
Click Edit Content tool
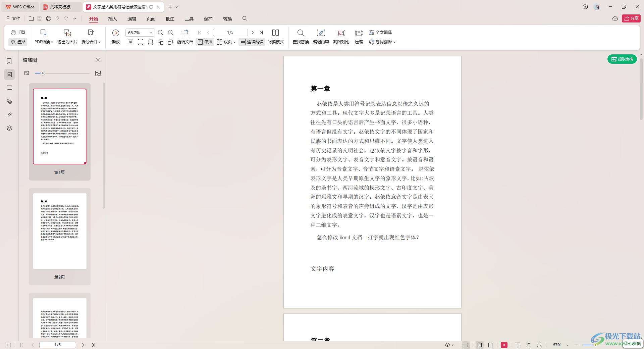point(321,37)
